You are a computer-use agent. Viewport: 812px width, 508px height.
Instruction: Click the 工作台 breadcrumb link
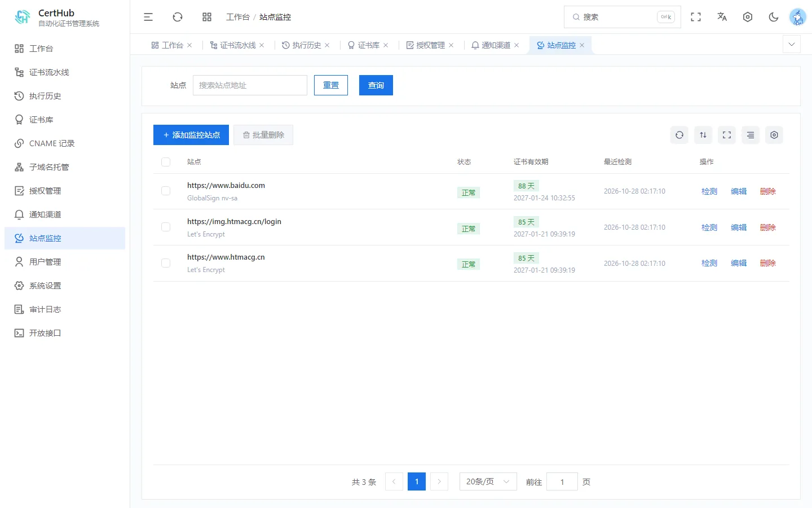238,17
